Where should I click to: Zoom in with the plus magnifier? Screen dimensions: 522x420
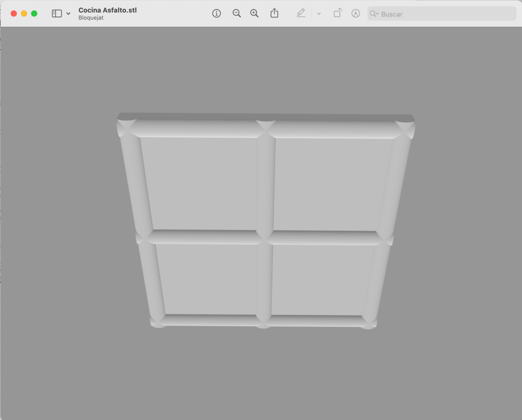point(254,13)
